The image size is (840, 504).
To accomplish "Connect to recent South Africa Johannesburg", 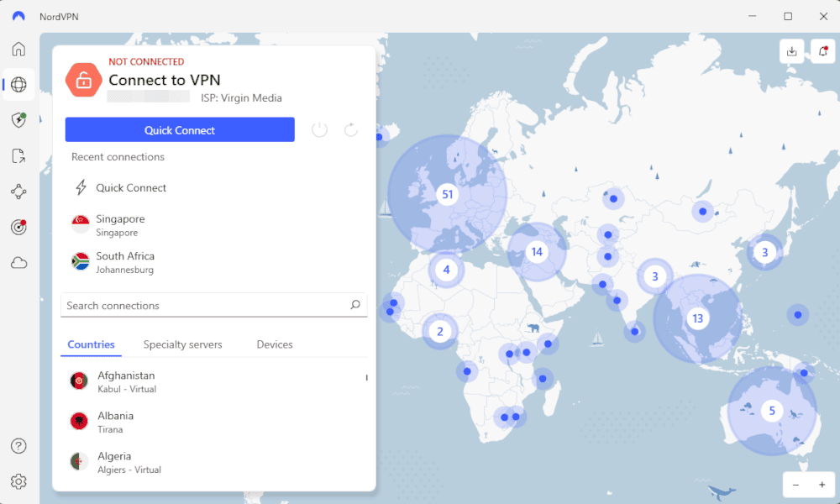I will tap(214, 262).
